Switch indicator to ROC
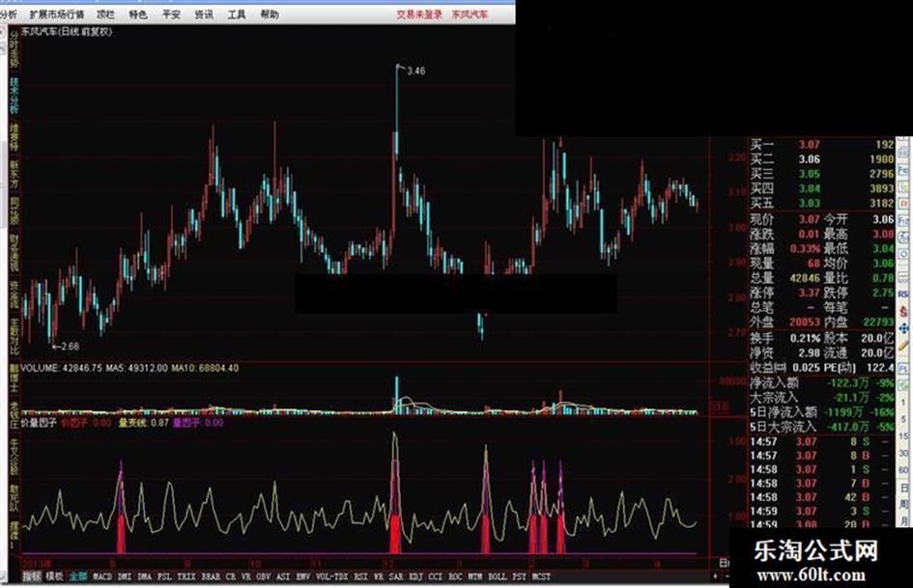This screenshot has height=588, width=913. tap(455, 576)
